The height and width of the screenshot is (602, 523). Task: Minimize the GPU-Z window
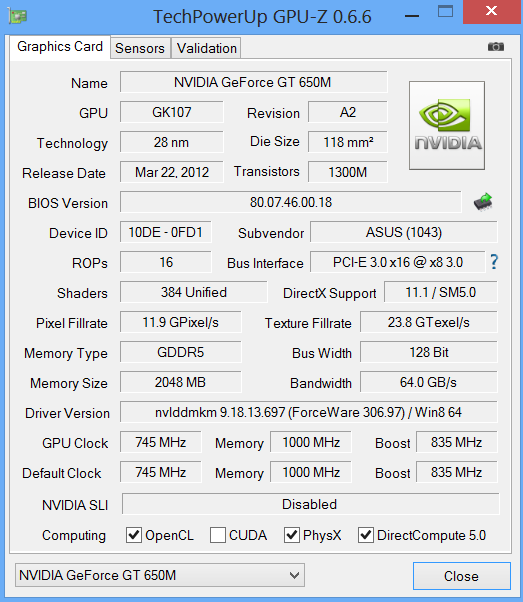tap(412, 17)
